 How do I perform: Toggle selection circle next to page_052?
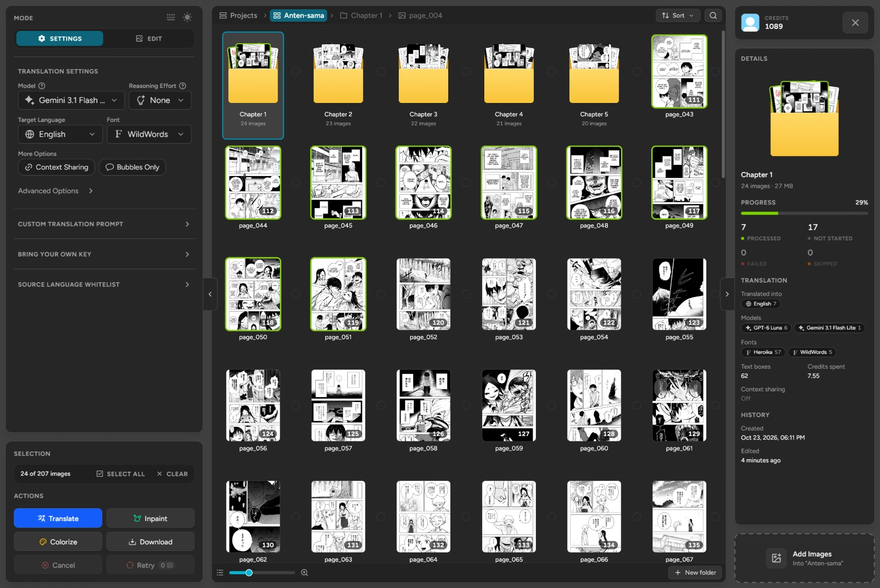pyautogui.click(x=466, y=294)
